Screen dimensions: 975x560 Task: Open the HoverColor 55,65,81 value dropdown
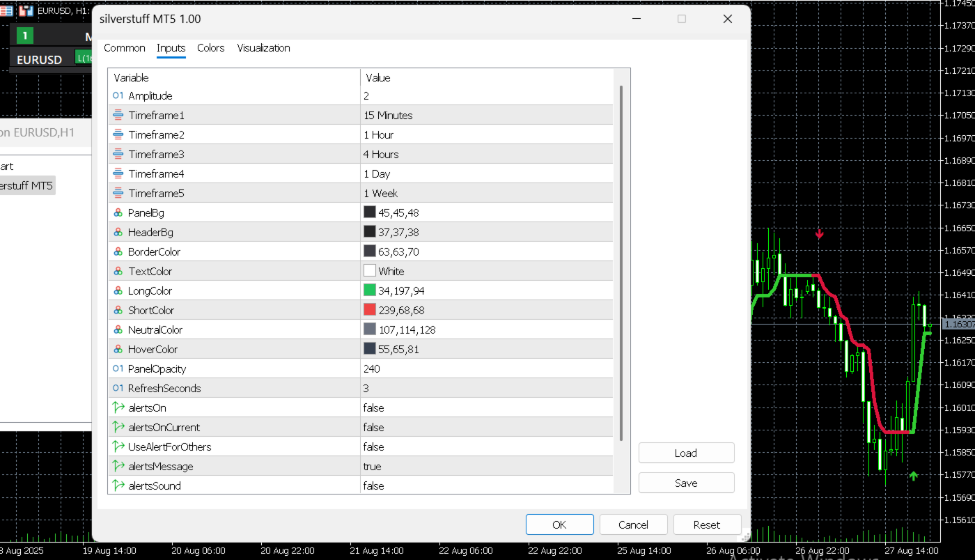click(x=486, y=349)
